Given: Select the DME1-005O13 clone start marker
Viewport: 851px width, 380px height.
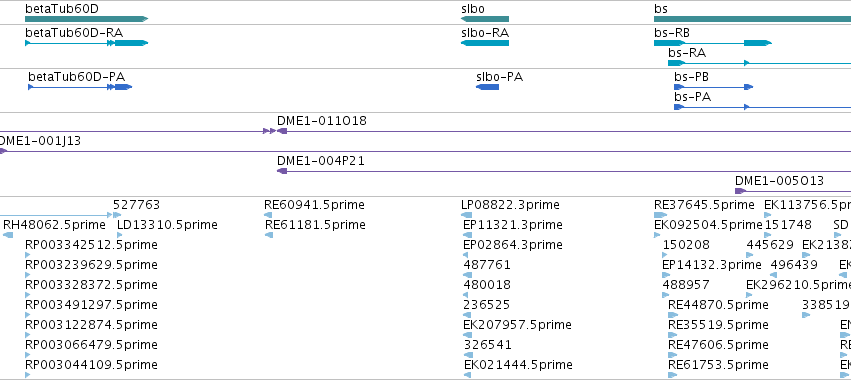Looking at the screenshot, I should [x=740, y=191].
